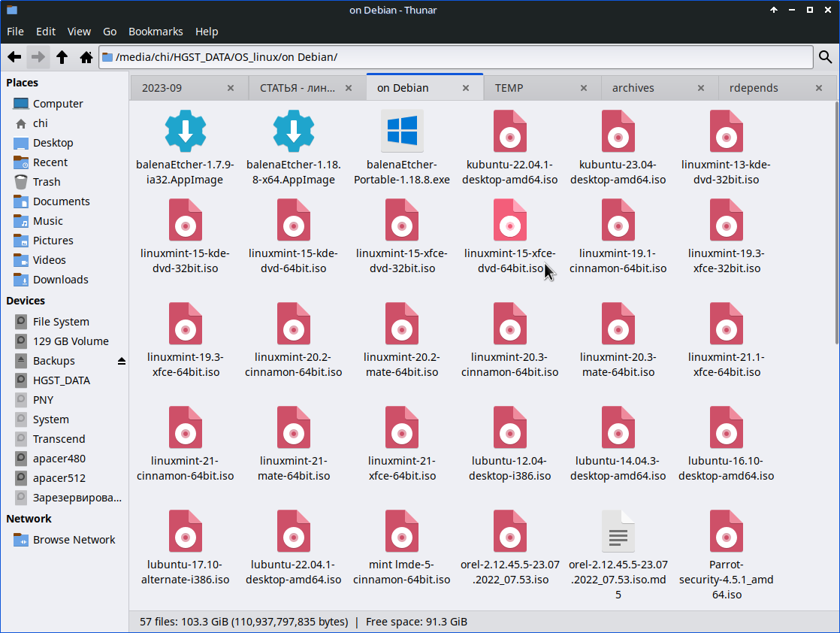Viewport: 840px width, 633px height.
Task: Open Videos in Places sidebar
Action: click(50, 260)
